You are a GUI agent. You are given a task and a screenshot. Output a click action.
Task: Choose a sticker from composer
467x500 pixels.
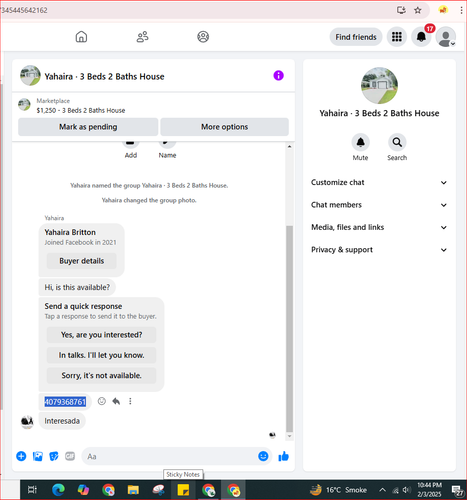54,456
